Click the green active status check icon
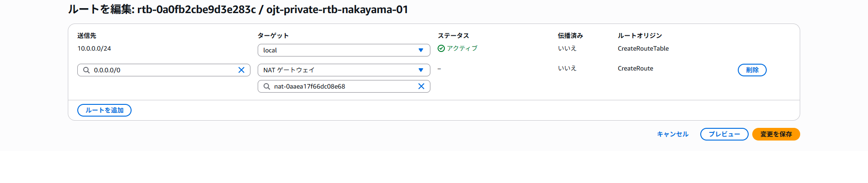Image resolution: width=868 pixels, height=183 pixels. 441,48
